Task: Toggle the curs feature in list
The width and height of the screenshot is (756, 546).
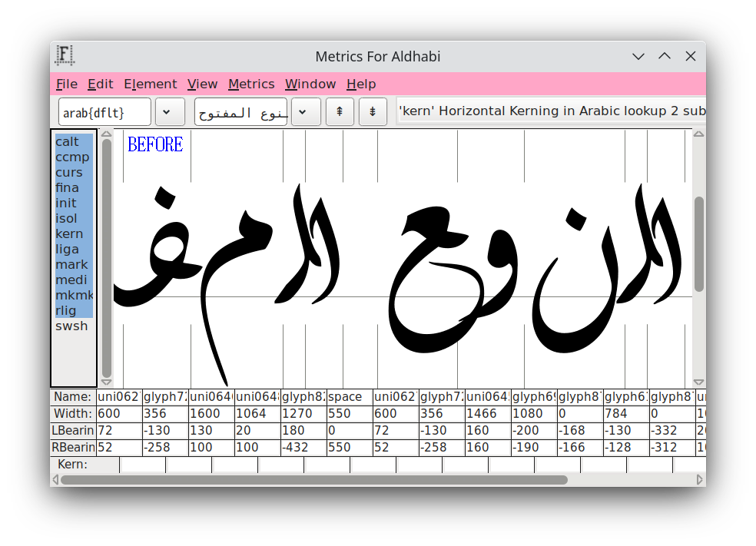Action: [x=74, y=173]
